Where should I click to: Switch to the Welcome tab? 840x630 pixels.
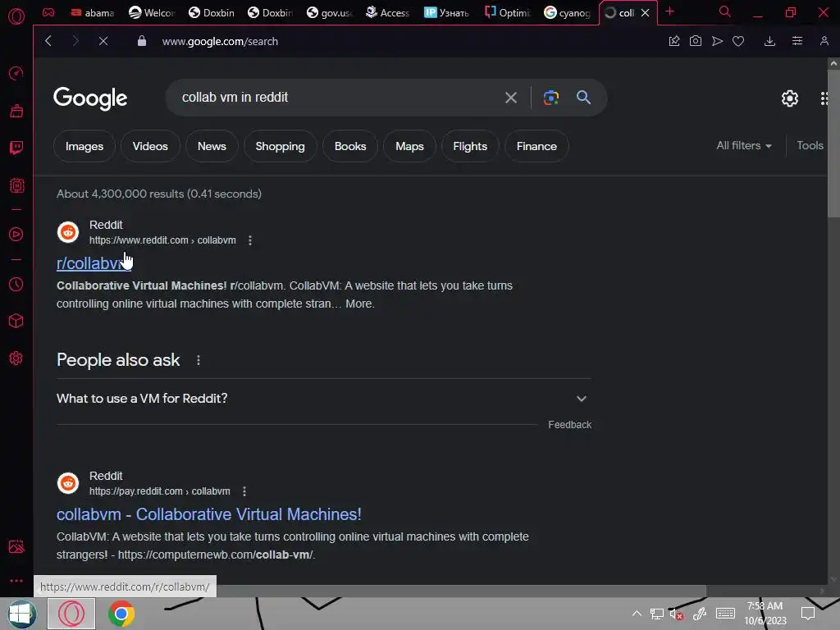tap(152, 13)
